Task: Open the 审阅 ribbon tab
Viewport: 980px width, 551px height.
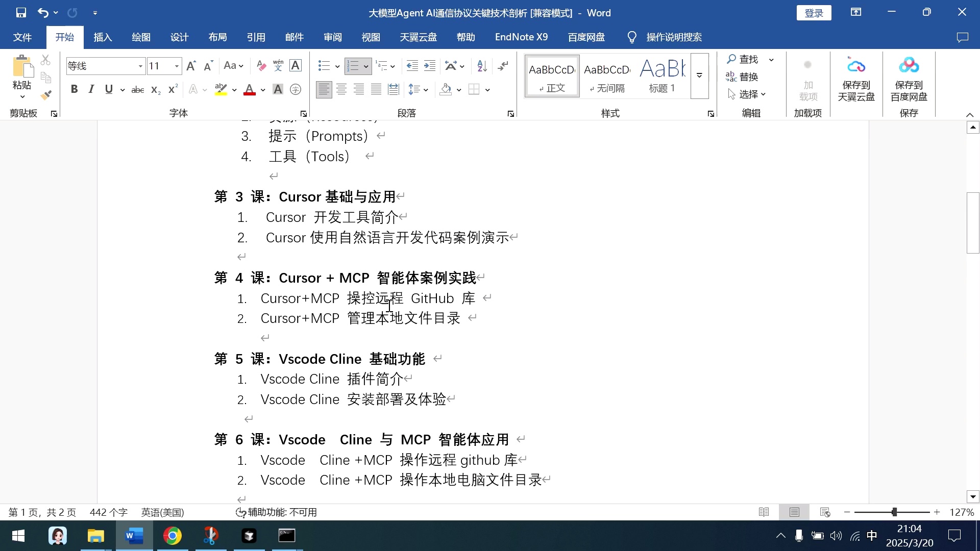Action: pos(332,37)
